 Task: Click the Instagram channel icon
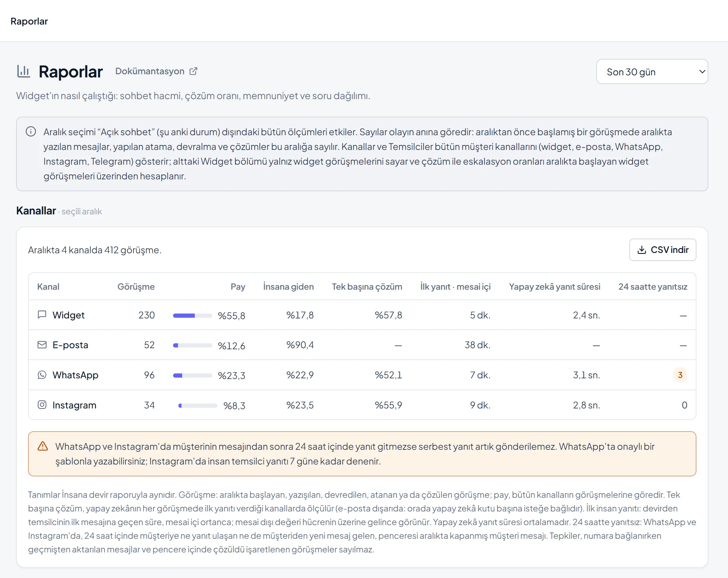pos(42,405)
